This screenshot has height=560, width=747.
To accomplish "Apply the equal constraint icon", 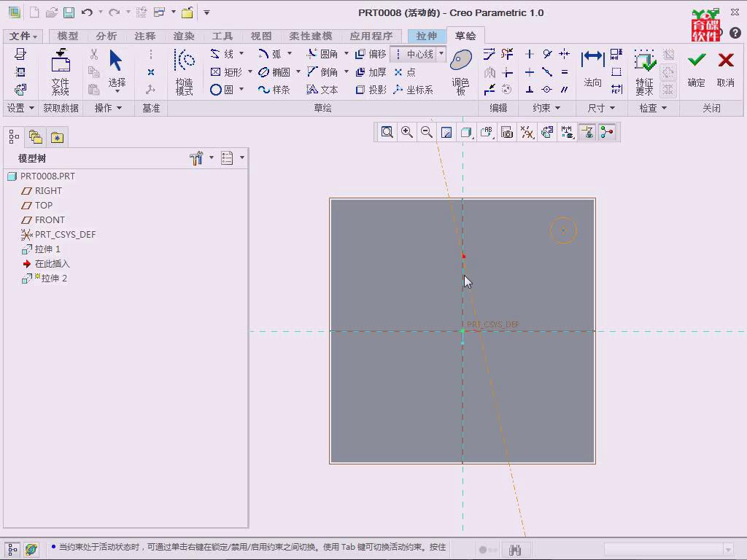I will pyautogui.click(x=565, y=72).
